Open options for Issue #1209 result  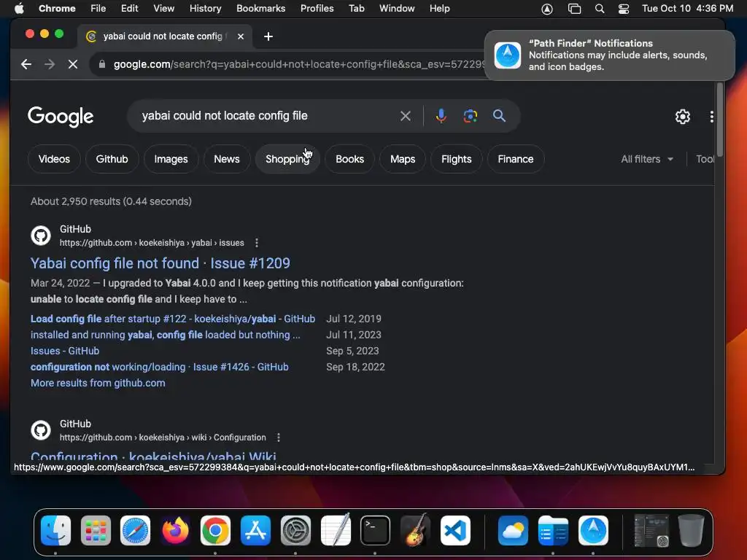tap(257, 243)
